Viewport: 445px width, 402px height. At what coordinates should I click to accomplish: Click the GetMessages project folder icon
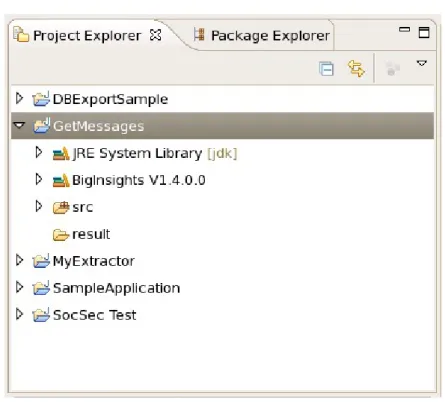pyautogui.click(x=41, y=125)
